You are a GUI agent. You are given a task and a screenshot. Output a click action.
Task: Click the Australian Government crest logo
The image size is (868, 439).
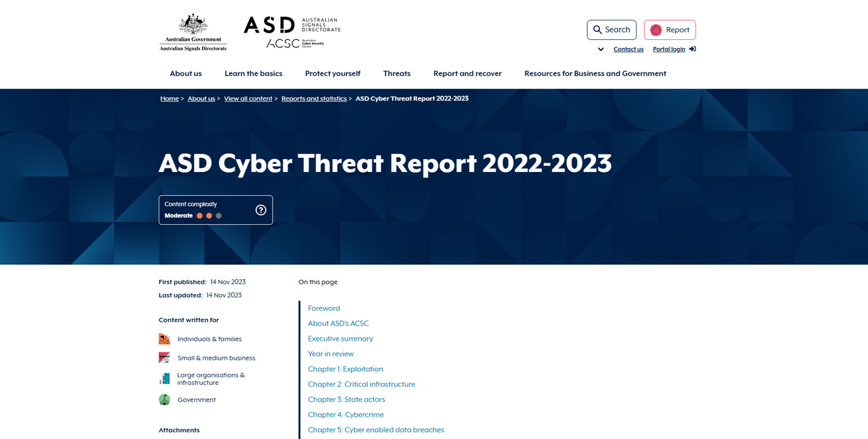pos(193,33)
